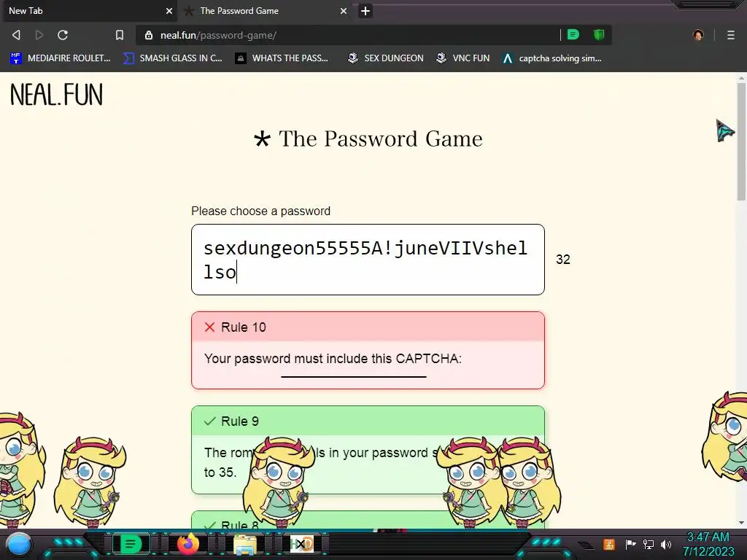Image resolution: width=747 pixels, height=560 pixels.
Task: Open the HxD taskbar icon
Action: [x=301, y=544]
